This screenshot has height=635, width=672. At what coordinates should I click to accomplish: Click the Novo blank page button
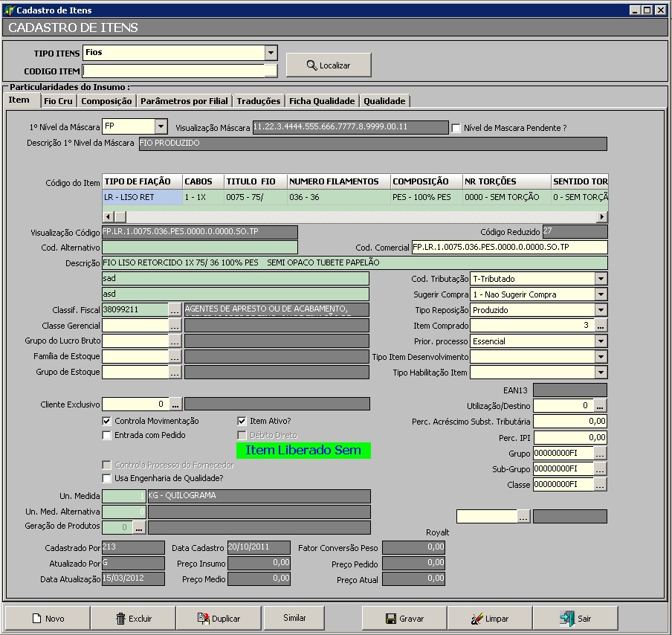coord(47,618)
